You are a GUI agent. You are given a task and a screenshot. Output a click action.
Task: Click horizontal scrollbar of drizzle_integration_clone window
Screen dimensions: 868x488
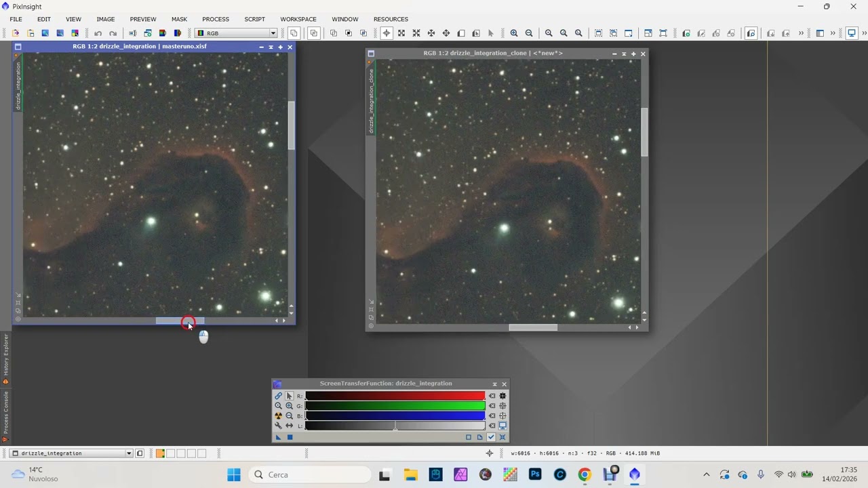[x=533, y=327]
